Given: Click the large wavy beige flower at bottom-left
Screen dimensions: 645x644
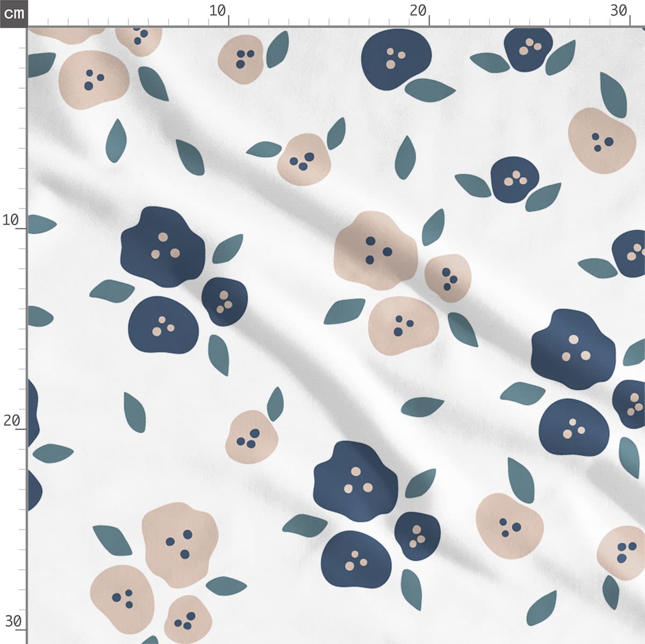Looking at the screenshot, I should point(180,538).
